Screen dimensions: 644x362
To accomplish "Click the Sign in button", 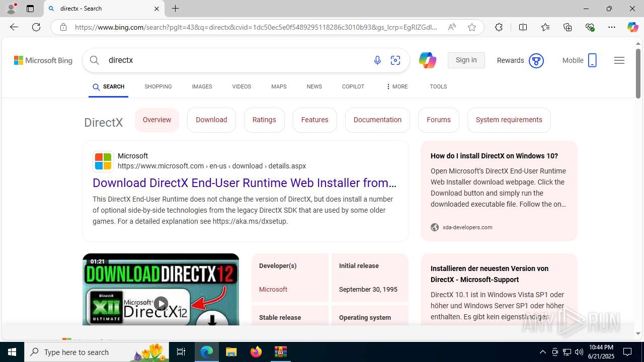I will (466, 60).
